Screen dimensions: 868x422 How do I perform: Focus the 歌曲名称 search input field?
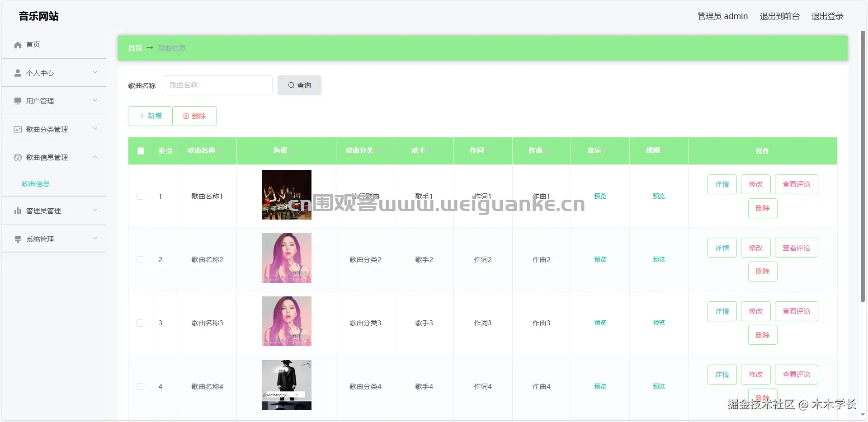pyautogui.click(x=217, y=85)
